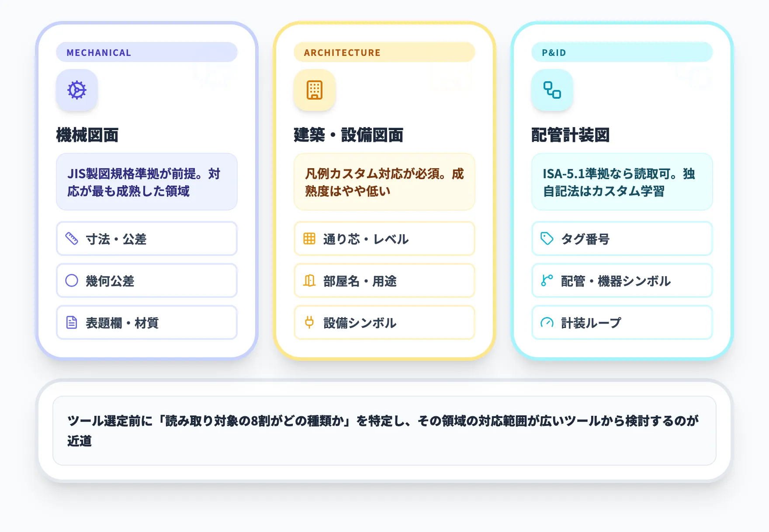Screen dimensions: 769x532
Task: Select the MECHANICAL header badge
Action: point(146,52)
